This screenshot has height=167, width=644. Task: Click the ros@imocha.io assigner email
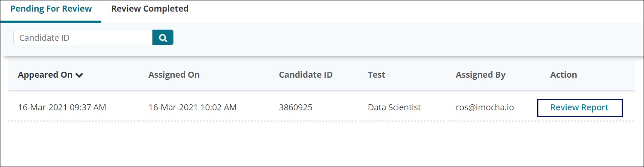coord(485,107)
